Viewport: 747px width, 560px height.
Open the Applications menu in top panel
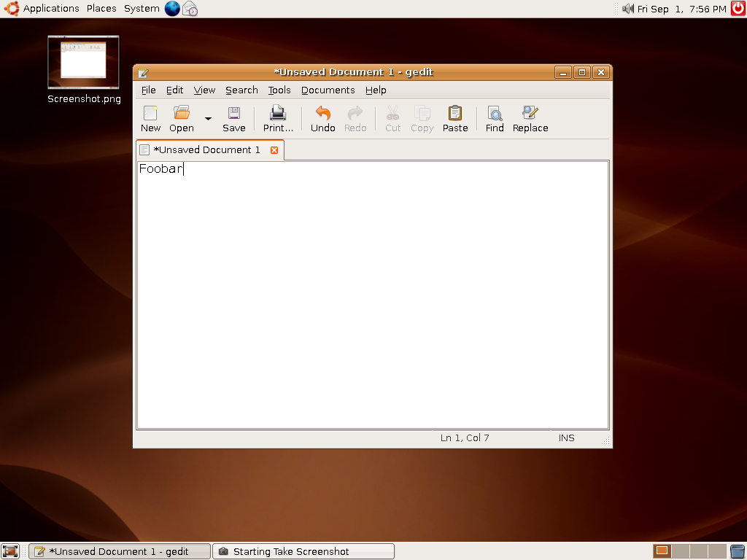[x=50, y=9]
